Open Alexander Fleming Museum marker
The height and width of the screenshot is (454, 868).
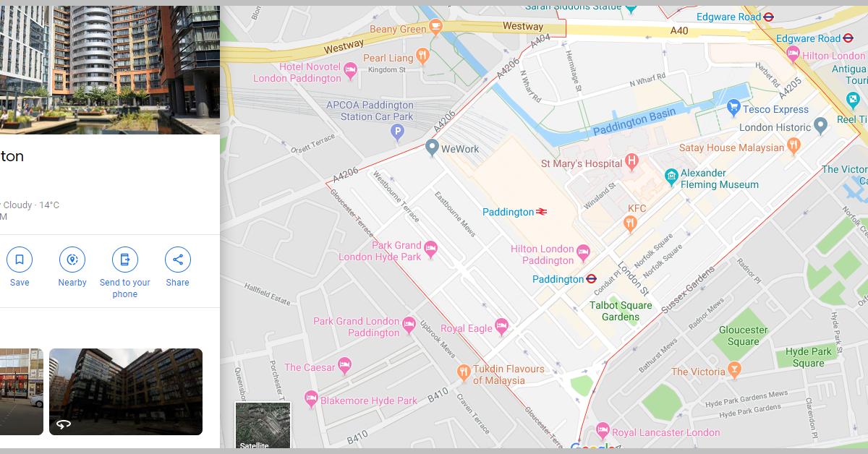point(671,177)
